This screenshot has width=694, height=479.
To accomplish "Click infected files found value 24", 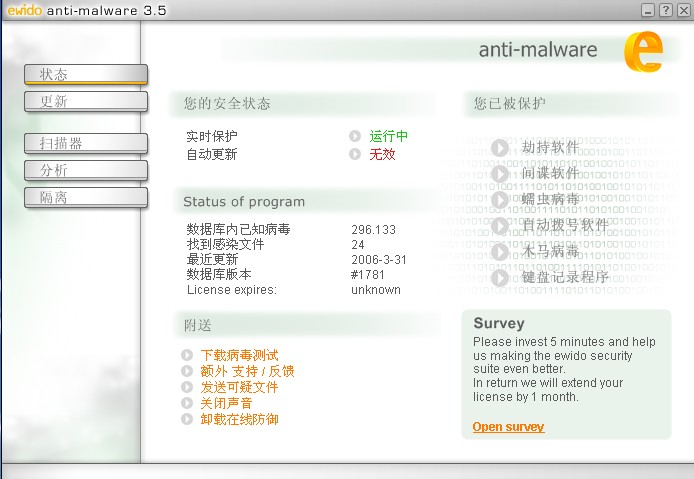I will click(358, 245).
